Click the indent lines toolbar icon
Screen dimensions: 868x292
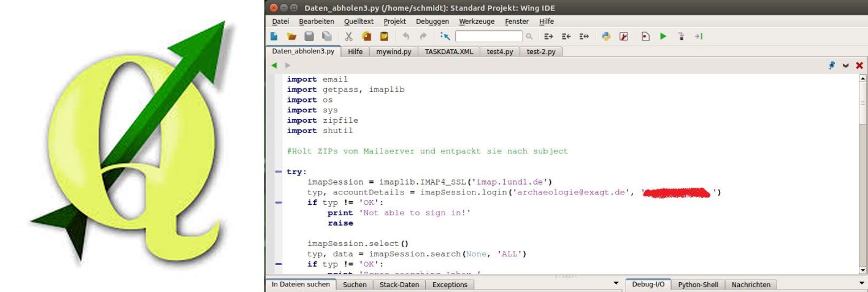[548, 37]
